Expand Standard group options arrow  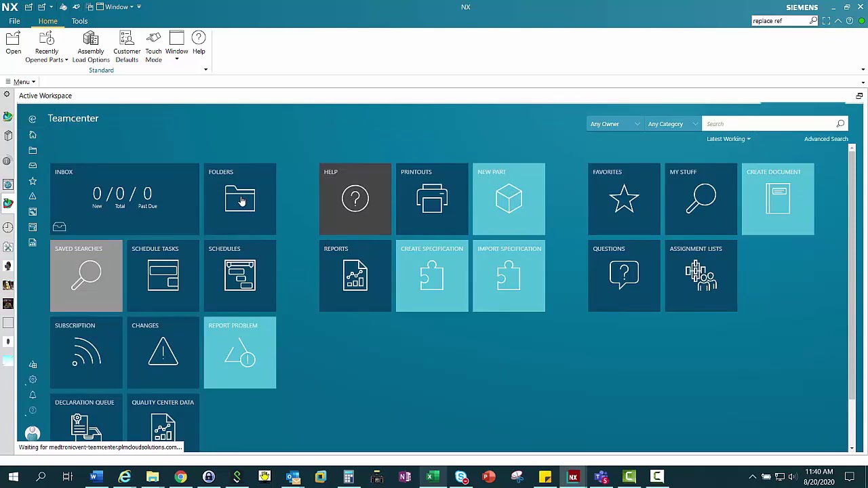(205, 70)
